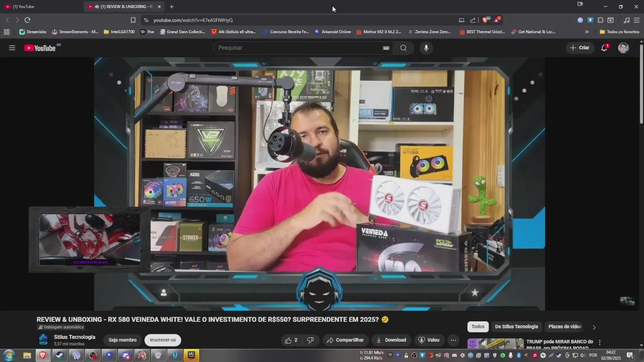The height and width of the screenshot is (362, 644).
Task: Open Brave main menu
Action: (636, 20)
